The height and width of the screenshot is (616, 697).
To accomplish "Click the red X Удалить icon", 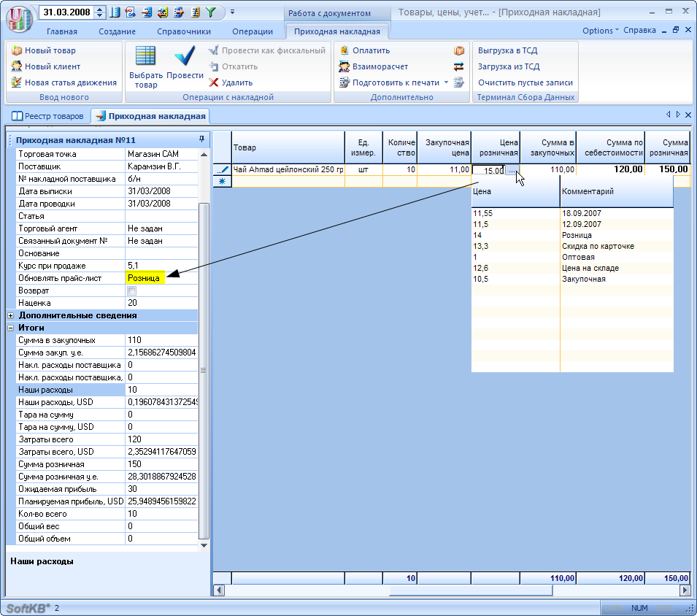I will [x=214, y=82].
